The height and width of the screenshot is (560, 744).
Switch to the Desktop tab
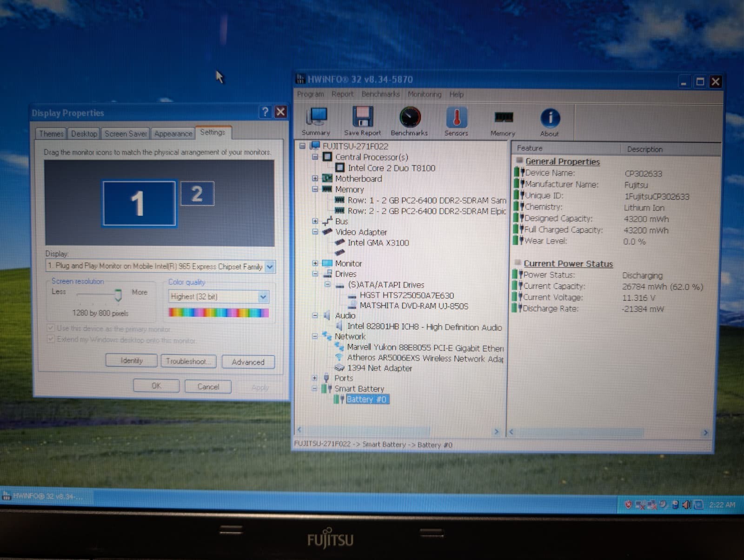84,134
